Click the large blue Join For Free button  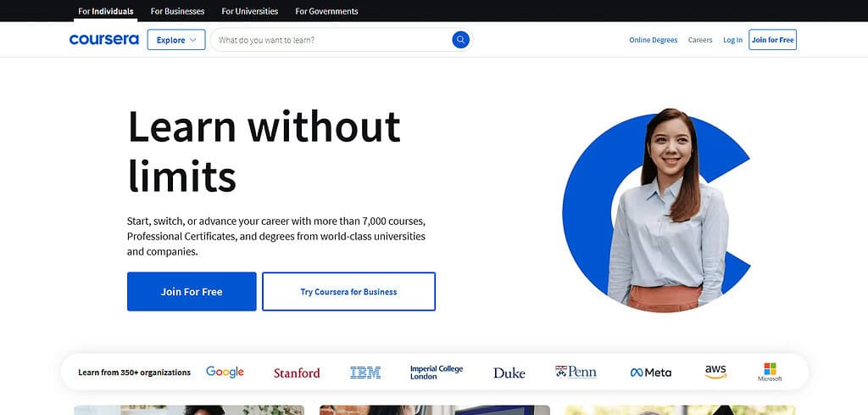192,291
